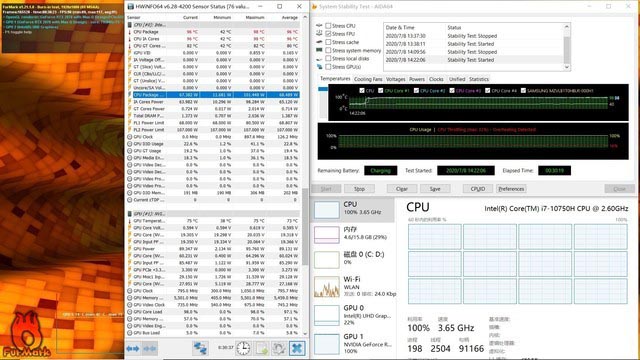Image resolution: width=640 pixels, height=360 pixels.
Task: Click the HWiNFO expand columns arrows icon
Action: [133, 349]
